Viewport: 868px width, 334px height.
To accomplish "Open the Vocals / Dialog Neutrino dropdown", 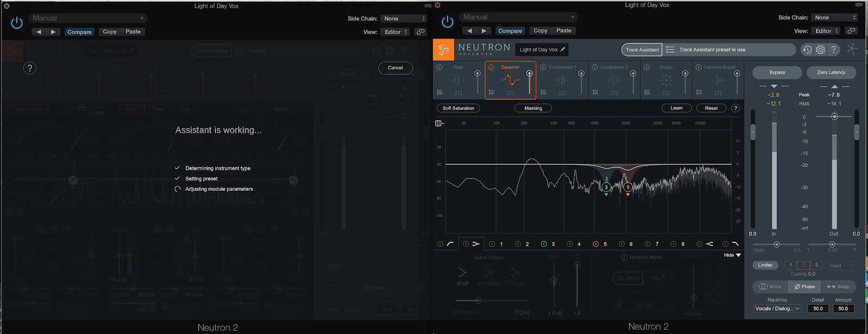I will pyautogui.click(x=777, y=309).
